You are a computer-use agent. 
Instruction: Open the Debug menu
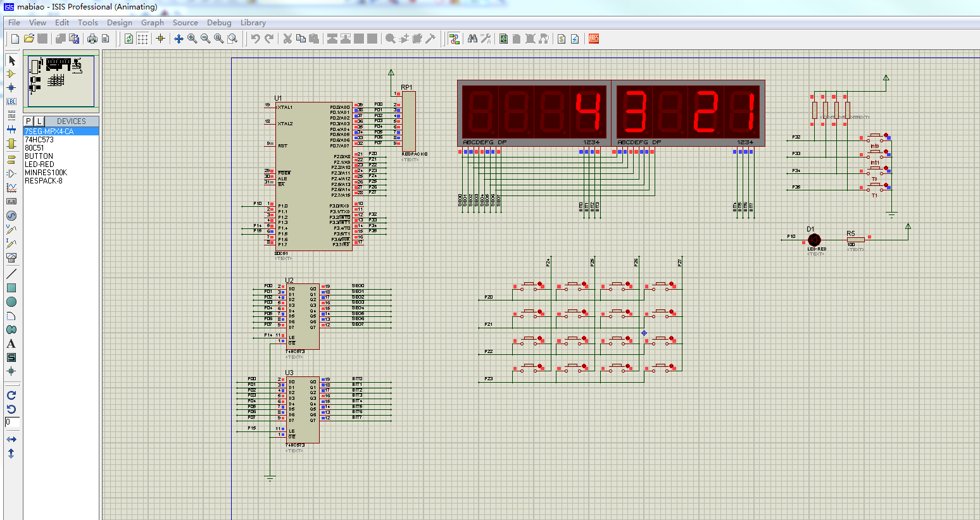coord(219,22)
